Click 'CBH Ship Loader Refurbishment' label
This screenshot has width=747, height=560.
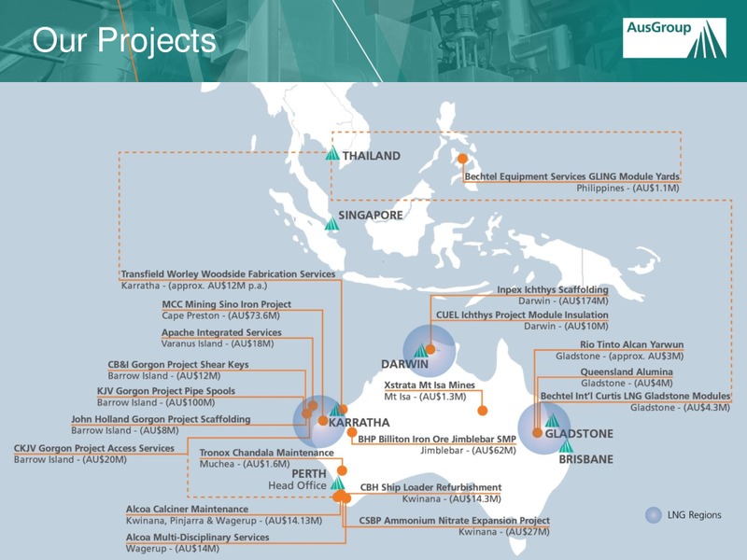[x=430, y=487]
